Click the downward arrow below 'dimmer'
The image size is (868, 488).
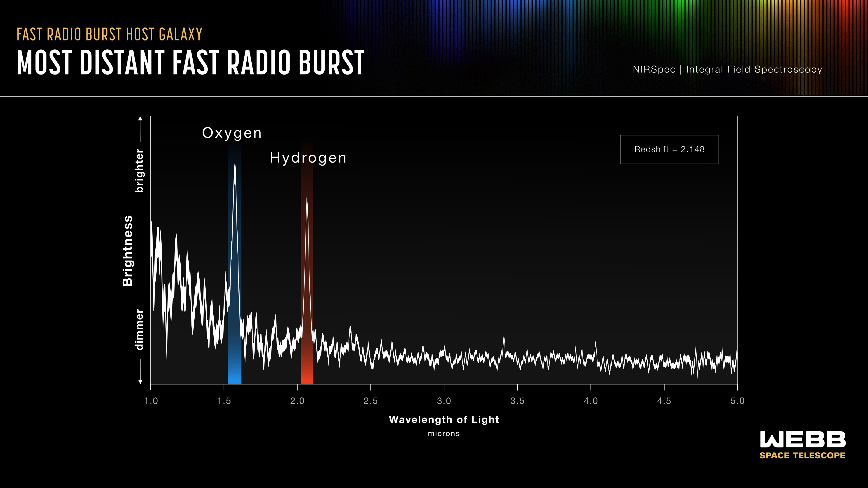coord(140,371)
